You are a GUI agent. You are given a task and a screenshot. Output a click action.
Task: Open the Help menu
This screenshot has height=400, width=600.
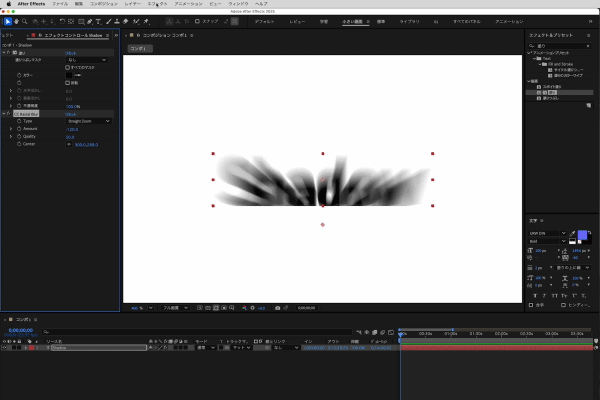(261, 4)
